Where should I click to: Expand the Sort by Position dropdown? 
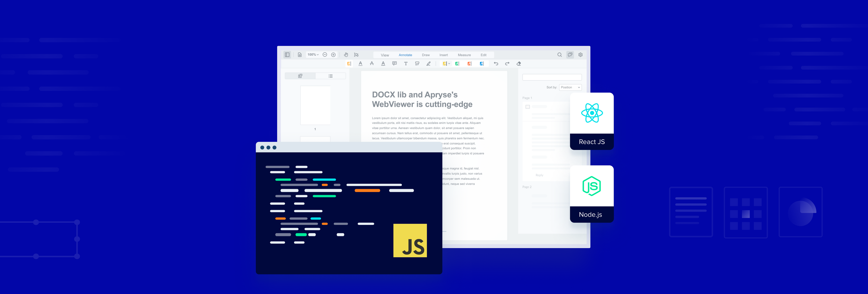click(x=570, y=87)
